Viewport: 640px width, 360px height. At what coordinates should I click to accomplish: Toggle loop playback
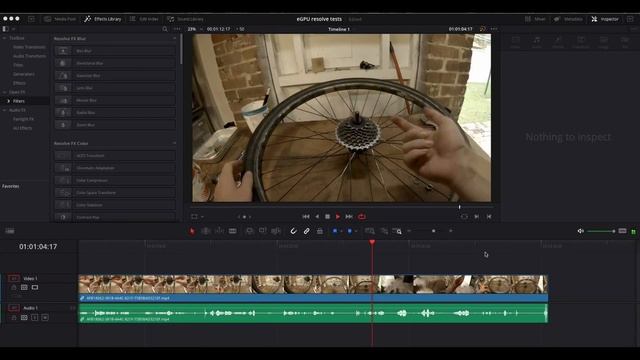click(362, 217)
